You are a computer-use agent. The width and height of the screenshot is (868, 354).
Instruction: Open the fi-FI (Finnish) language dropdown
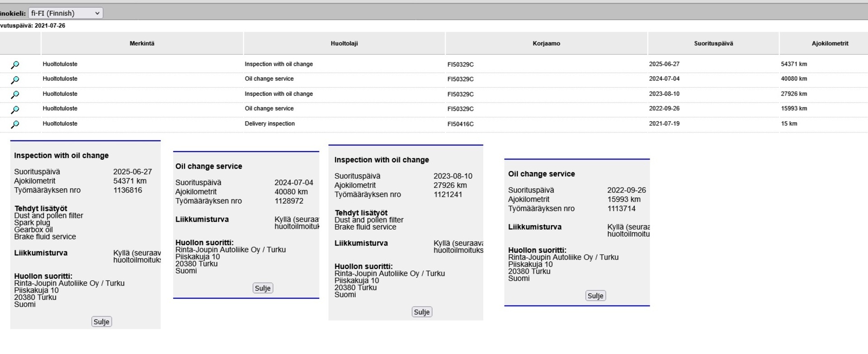coord(66,13)
